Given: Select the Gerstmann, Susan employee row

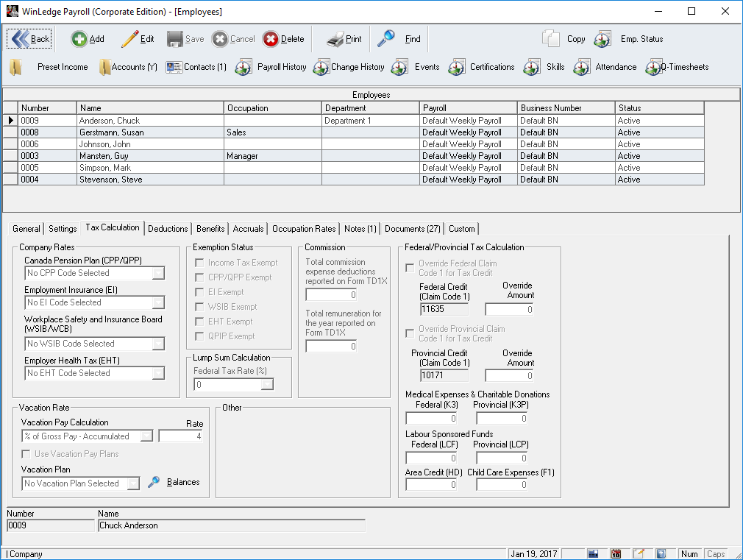Looking at the screenshot, I should (x=110, y=132).
